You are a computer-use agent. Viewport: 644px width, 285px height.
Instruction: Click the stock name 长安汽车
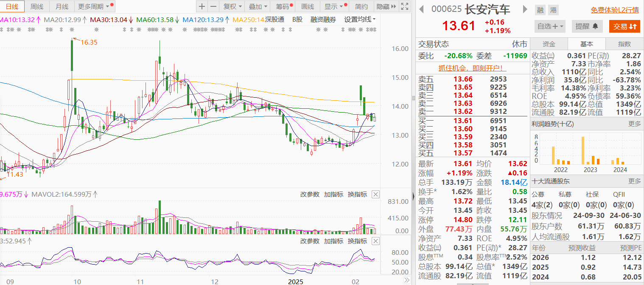point(488,10)
